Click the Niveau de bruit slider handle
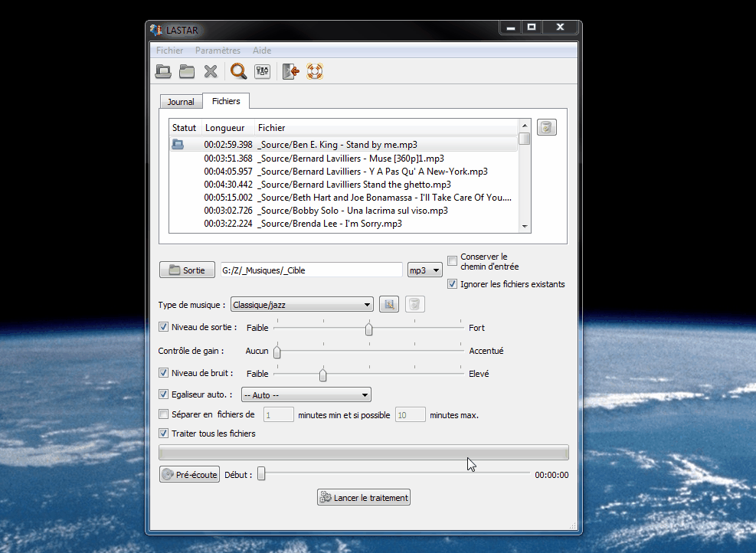This screenshot has height=553, width=756. pyautogui.click(x=322, y=375)
